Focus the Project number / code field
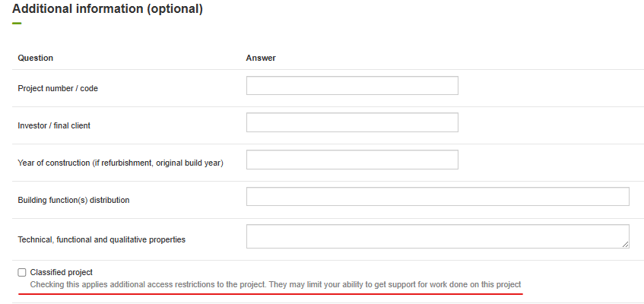This screenshot has width=644, height=304. (x=352, y=86)
